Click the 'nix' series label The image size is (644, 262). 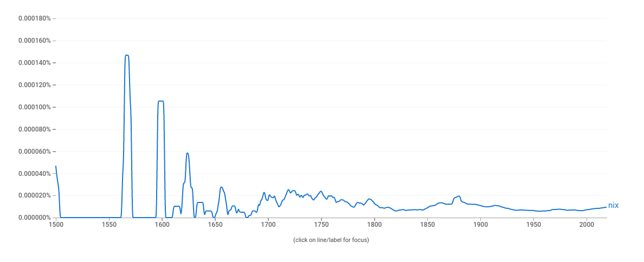coord(613,206)
